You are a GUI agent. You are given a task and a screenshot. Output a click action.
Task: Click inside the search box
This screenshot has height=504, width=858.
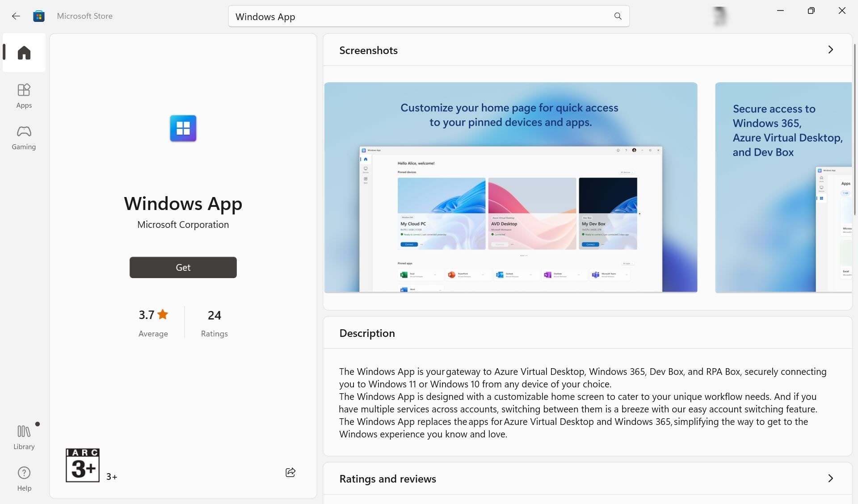coord(420,17)
